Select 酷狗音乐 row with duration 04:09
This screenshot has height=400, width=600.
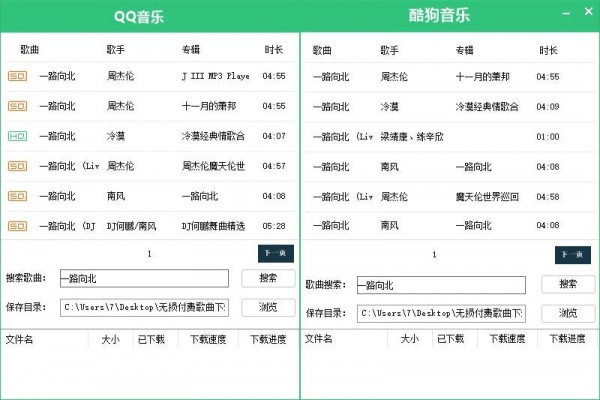pos(450,106)
